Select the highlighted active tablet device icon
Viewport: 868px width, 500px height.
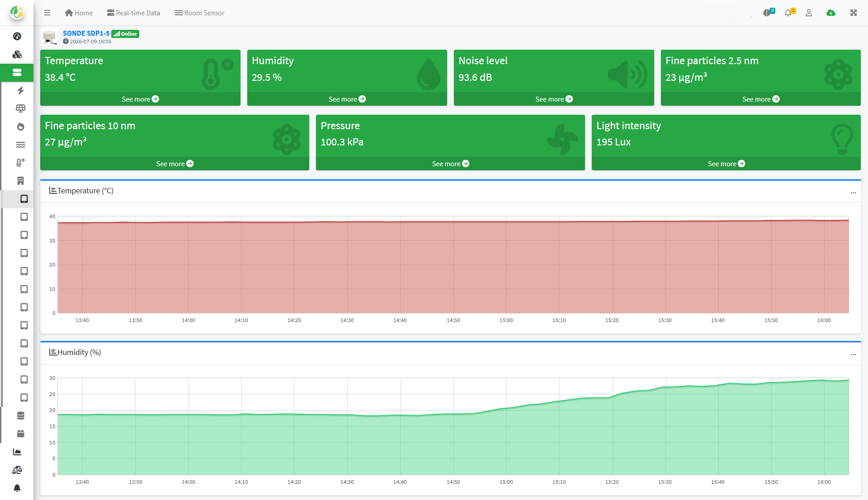coord(24,199)
